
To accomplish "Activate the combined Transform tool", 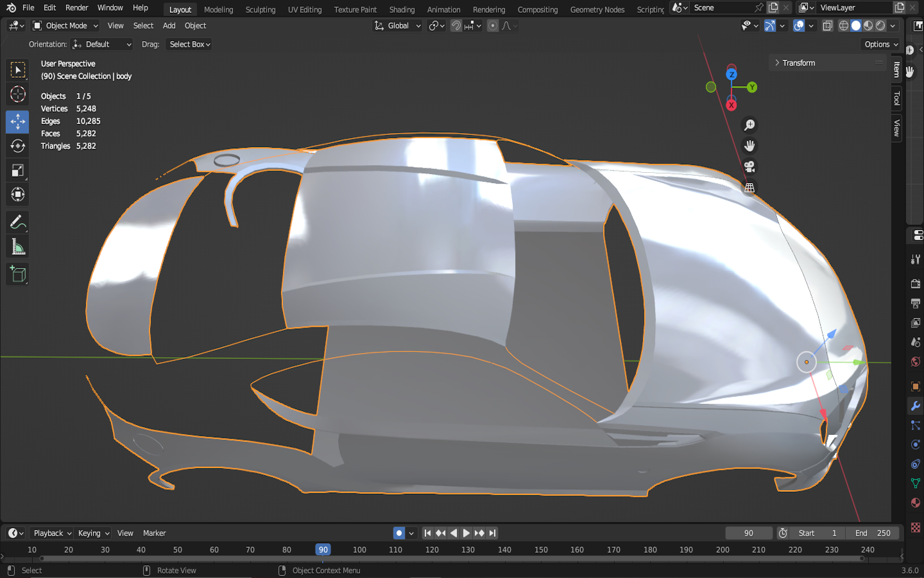I will click(18, 195).
